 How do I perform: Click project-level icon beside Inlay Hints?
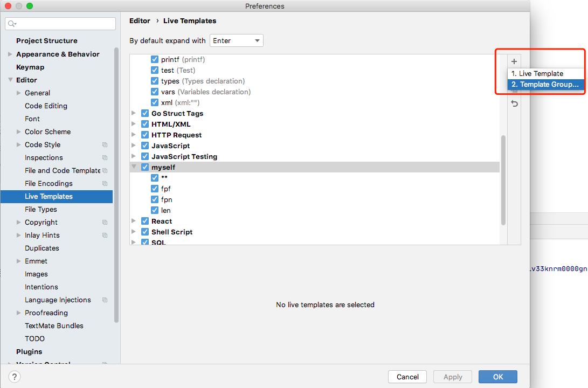(x=105, y=235)
